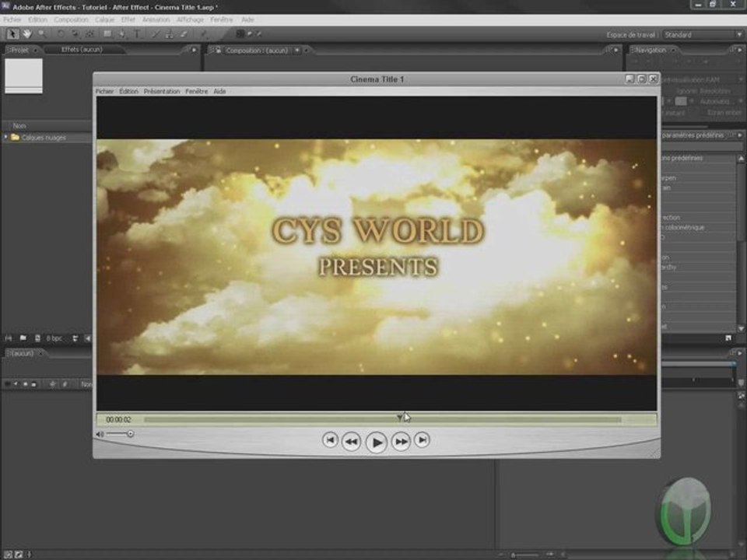The width and height of the screenshot is (747, 560).
Task: Select the Calques nuages folder
Action: point(44,138)
